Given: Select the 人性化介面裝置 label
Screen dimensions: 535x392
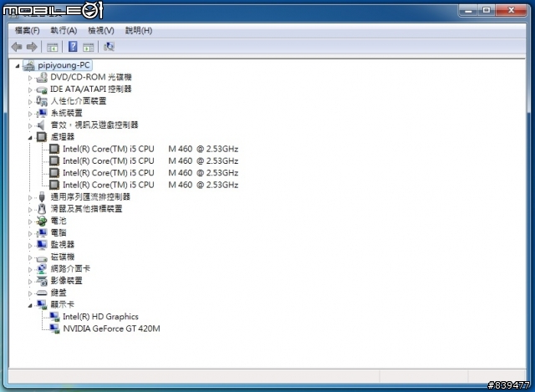Looking at the screenshot, I should point(79,101).
